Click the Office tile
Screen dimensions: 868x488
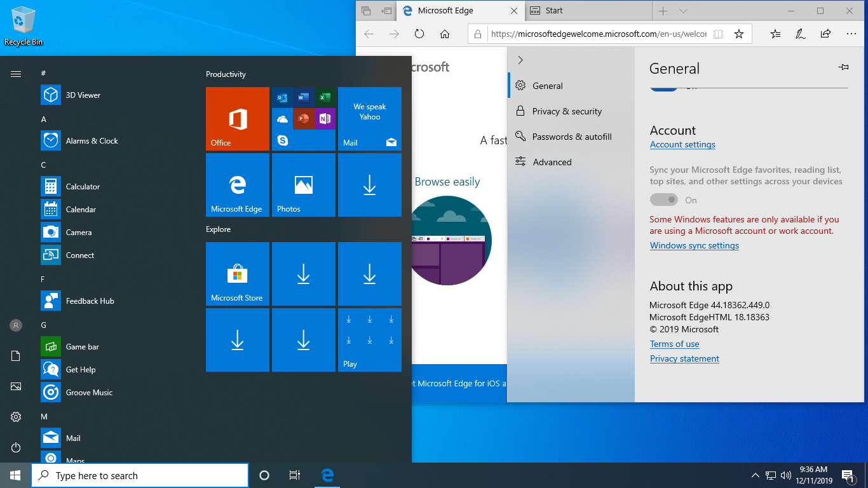pyautogui.click(x=238, y=119)
